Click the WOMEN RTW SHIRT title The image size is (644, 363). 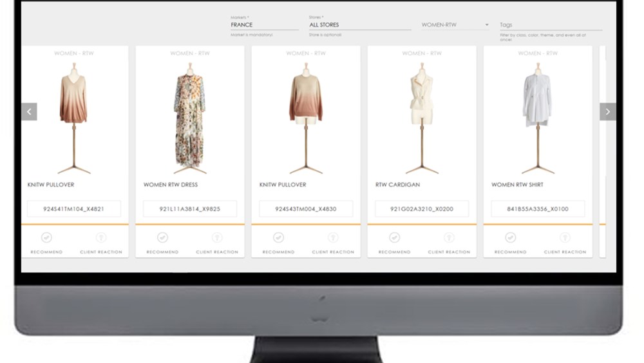[x=517, y=185]
